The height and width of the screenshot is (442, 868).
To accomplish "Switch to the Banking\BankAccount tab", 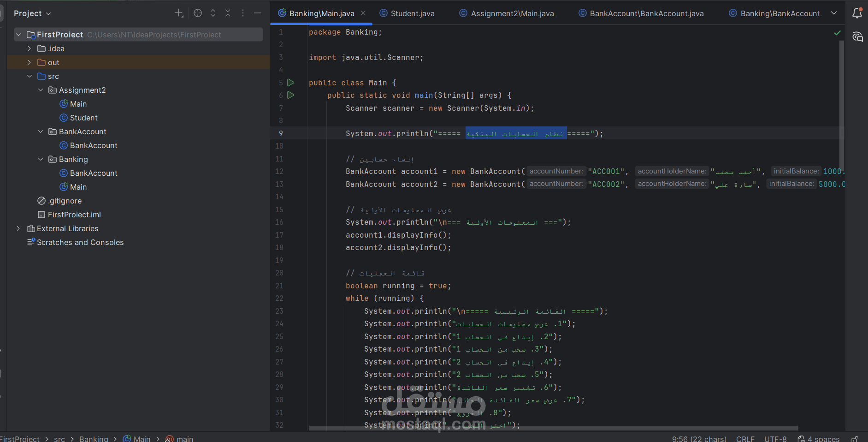I will pyautogui.click(x=775, y=13).
